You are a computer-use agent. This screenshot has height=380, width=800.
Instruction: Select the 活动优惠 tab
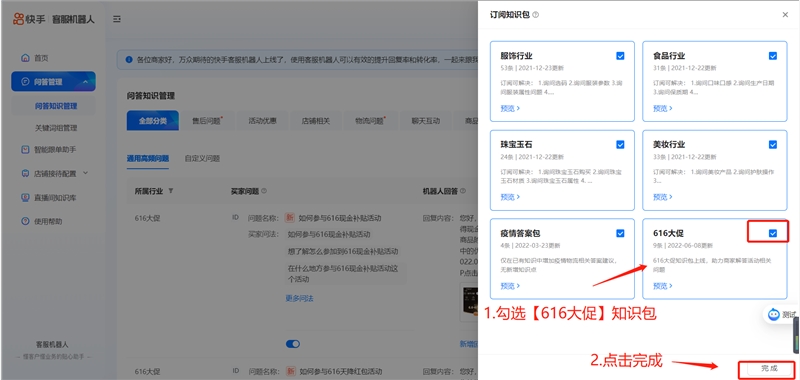(262, 121)
